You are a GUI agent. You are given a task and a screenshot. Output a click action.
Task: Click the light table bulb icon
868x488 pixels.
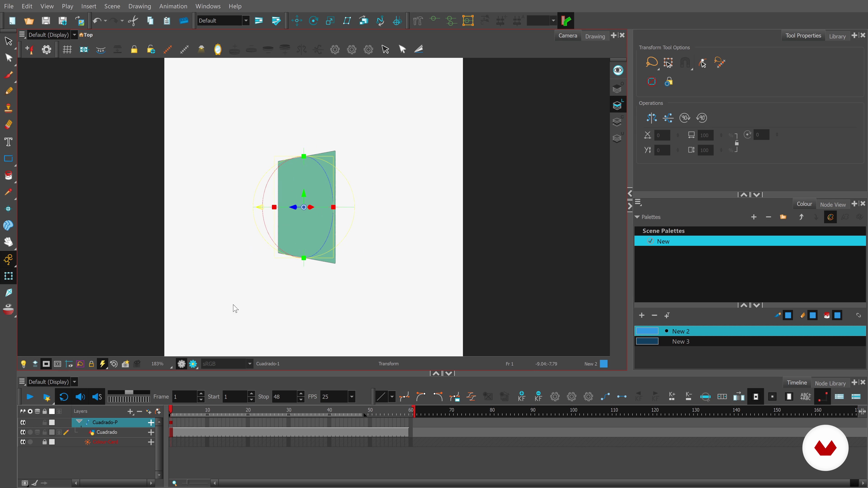point(23,364)
